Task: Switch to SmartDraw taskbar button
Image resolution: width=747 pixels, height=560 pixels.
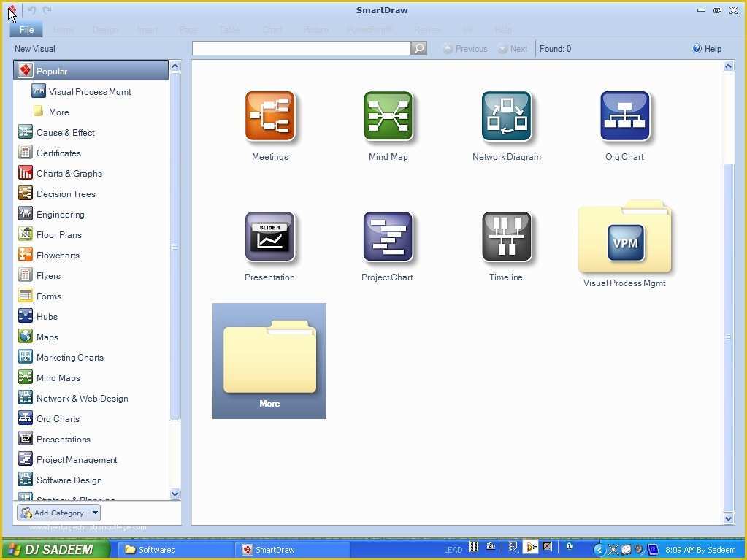Action: pos(292,550)
